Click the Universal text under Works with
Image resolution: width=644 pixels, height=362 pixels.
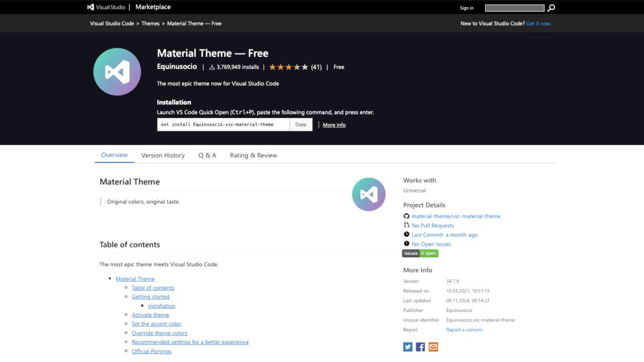click(x=415, y=191)
